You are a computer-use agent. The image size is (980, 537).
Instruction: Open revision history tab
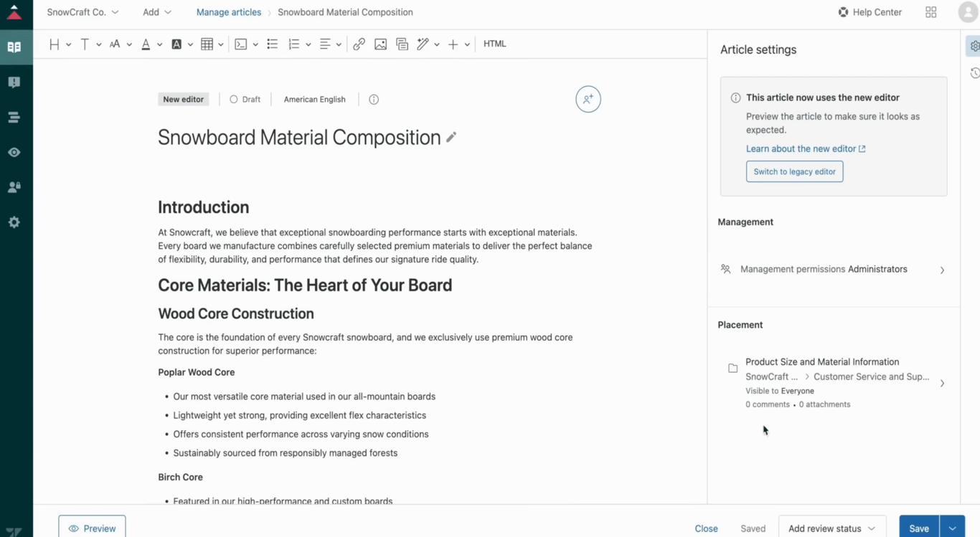[x=974, y=73]
